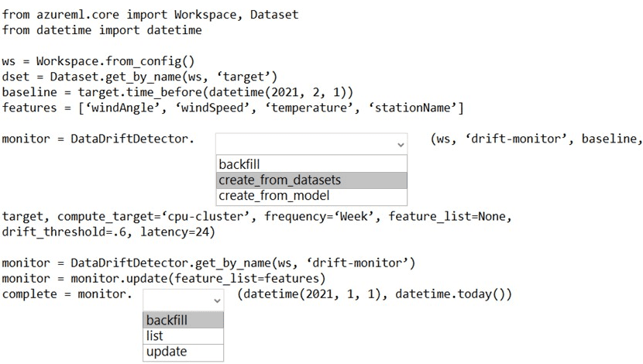
Task: Click the chevron arrow of the DataDriftDetector dropdown
Action: coord(400,144)
